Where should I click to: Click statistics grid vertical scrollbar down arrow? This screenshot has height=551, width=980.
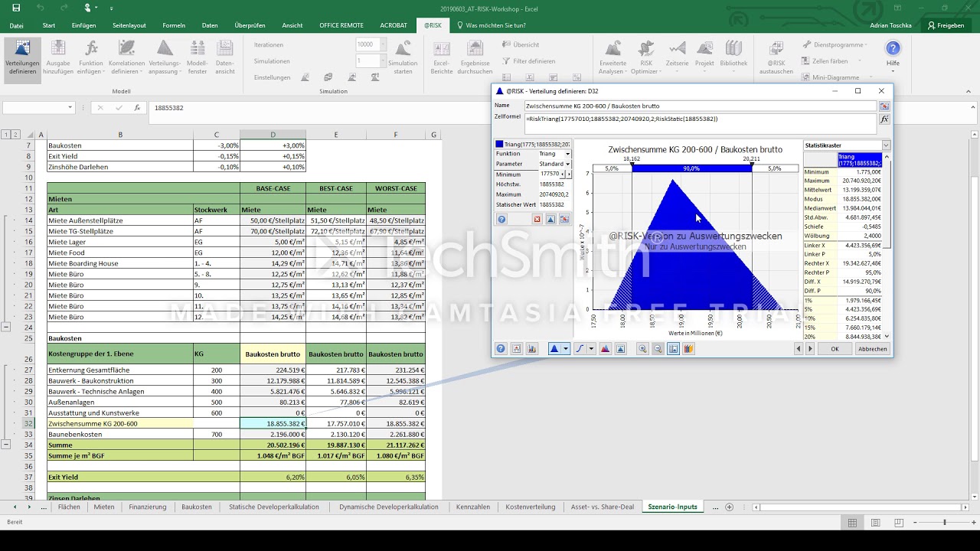(x=887, y=337)
